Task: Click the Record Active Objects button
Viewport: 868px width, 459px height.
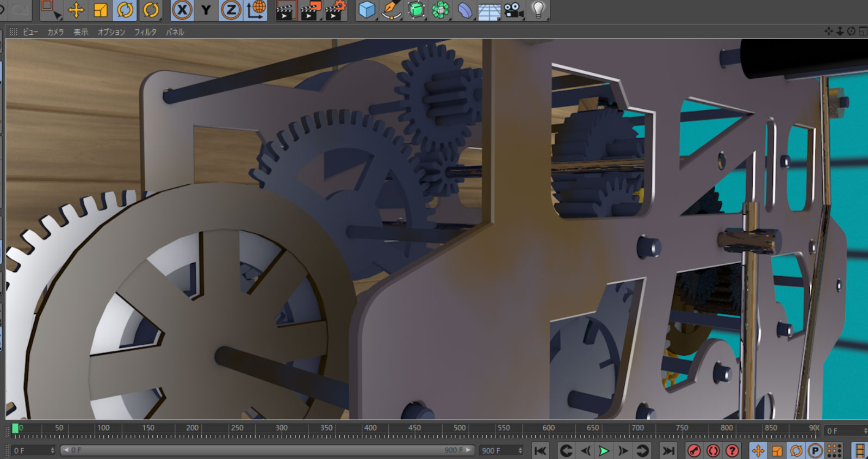Action: pyautogui.click(x=694, y=451)
